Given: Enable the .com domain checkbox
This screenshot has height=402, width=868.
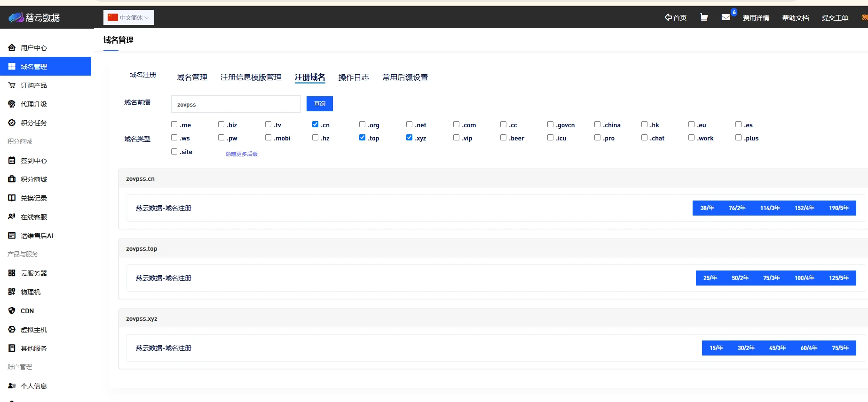Looking at the screenshot, I should point(456,124).
